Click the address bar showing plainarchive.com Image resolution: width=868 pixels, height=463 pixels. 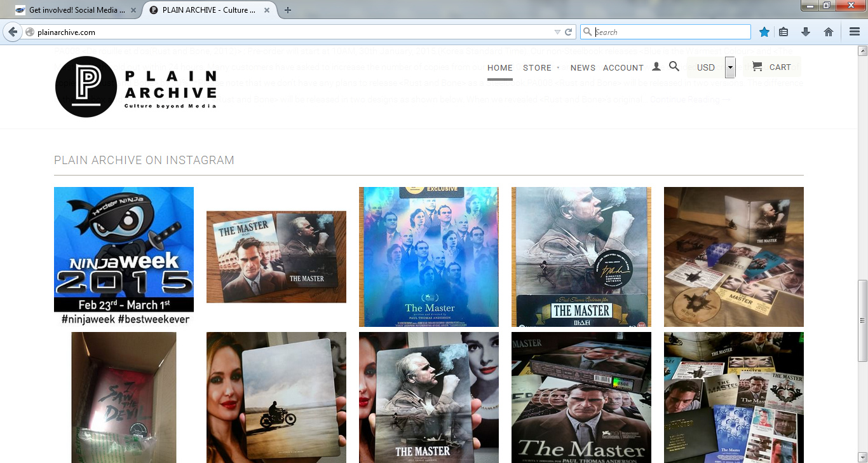coord(292,32)
